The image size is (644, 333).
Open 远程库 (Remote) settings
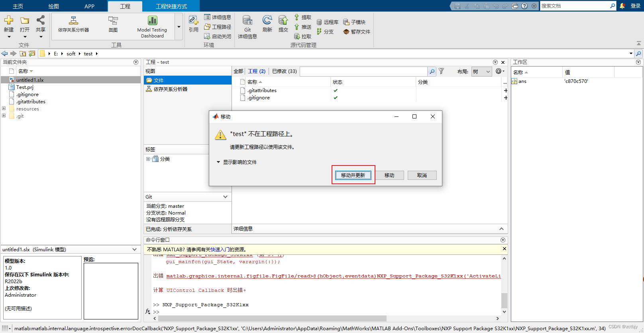(328, 22)
